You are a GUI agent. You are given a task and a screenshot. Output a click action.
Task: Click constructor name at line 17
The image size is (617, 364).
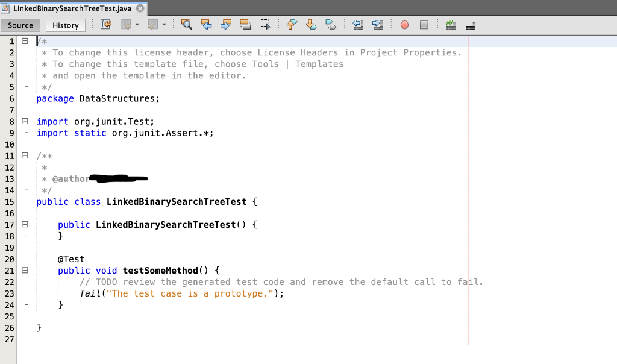coord(166,225)
